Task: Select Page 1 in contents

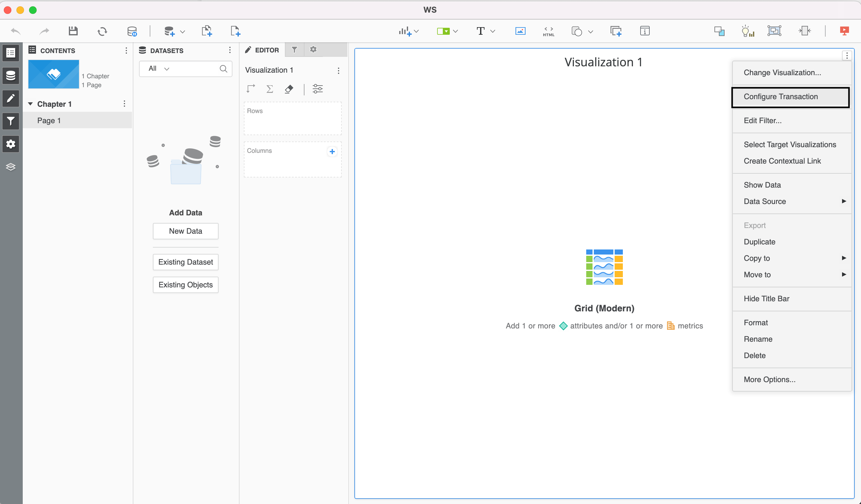Action: 78,120
